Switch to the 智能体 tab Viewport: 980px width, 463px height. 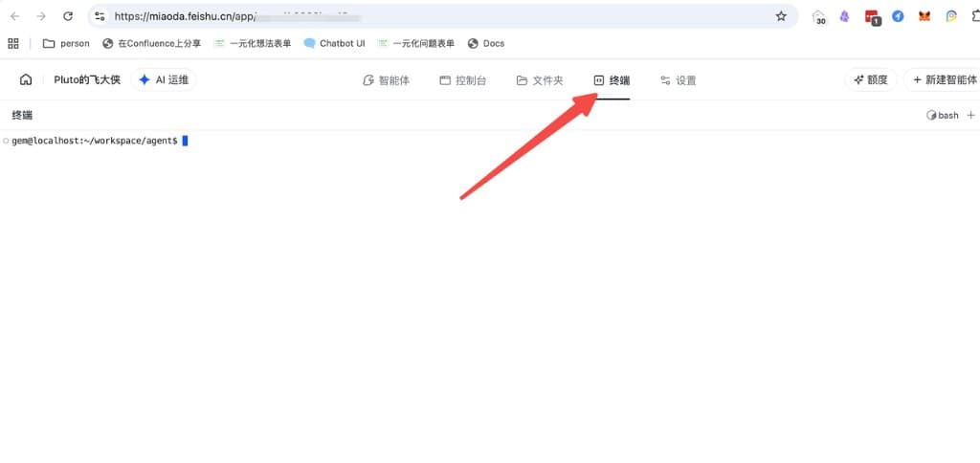click(x=387, y=80)
